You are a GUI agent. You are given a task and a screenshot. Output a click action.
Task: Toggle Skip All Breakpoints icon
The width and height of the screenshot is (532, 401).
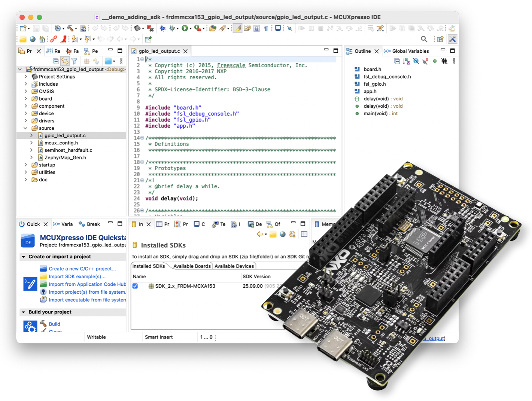click(290, 28)
